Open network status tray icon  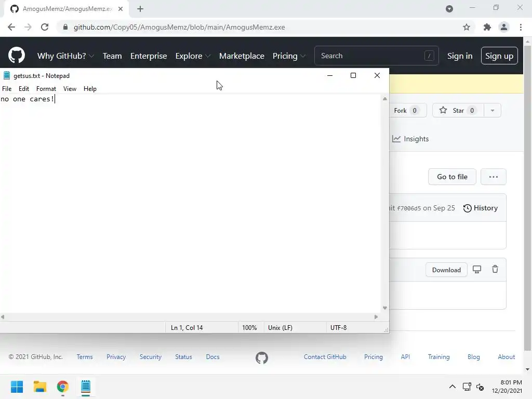(x=467, y=387)
